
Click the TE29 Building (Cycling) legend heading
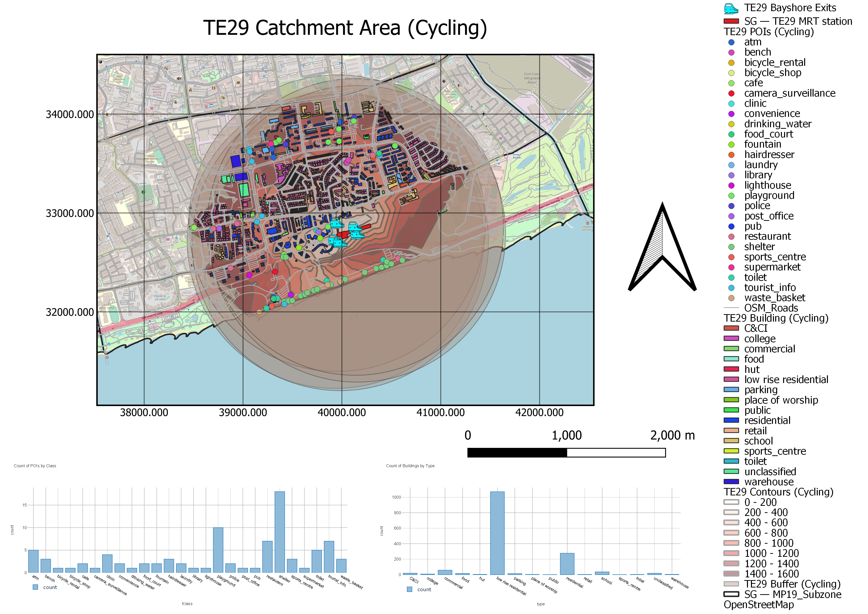pos(776,318)
